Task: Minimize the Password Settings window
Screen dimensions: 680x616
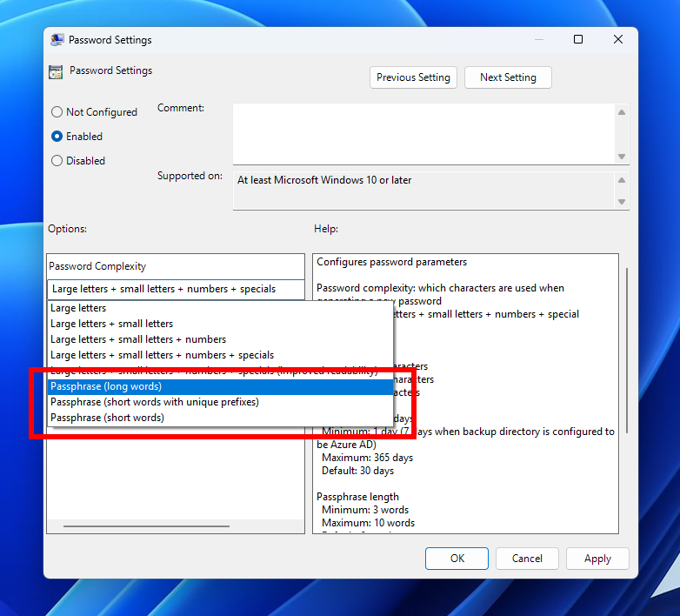Action: pos(538,40)
